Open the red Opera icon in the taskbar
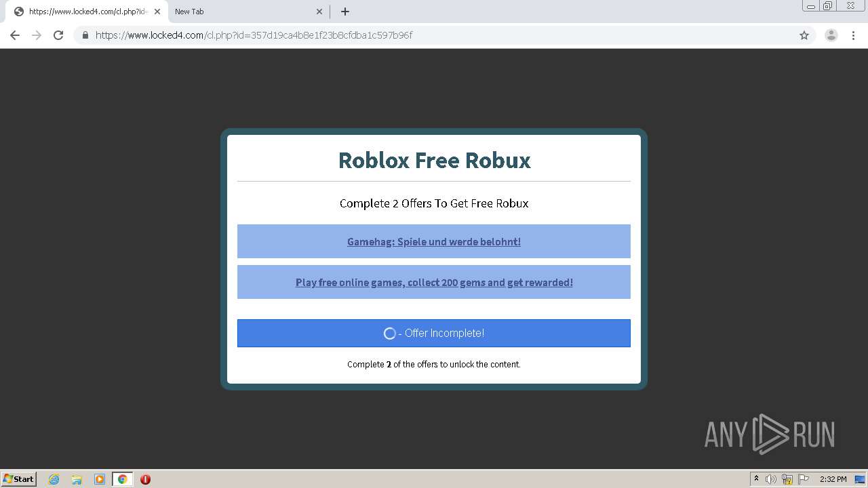The image size is (868, 488). coord(145,479)
